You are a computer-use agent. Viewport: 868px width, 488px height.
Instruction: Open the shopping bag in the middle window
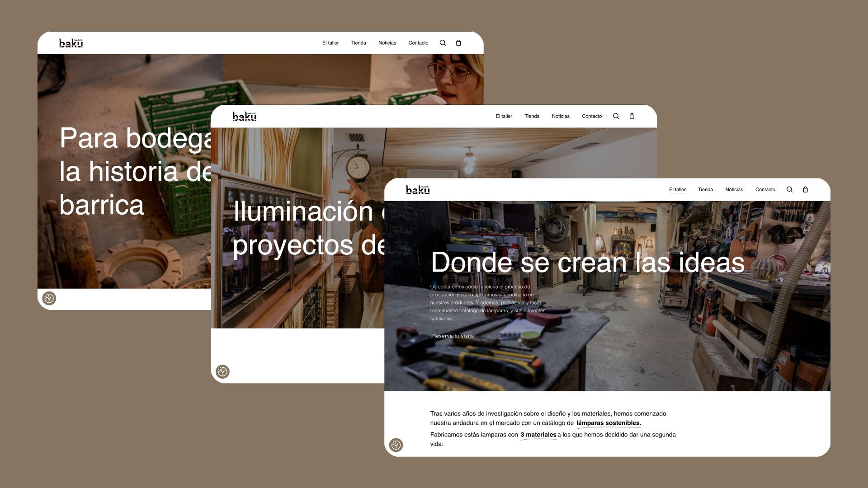(x=632, y=116)
